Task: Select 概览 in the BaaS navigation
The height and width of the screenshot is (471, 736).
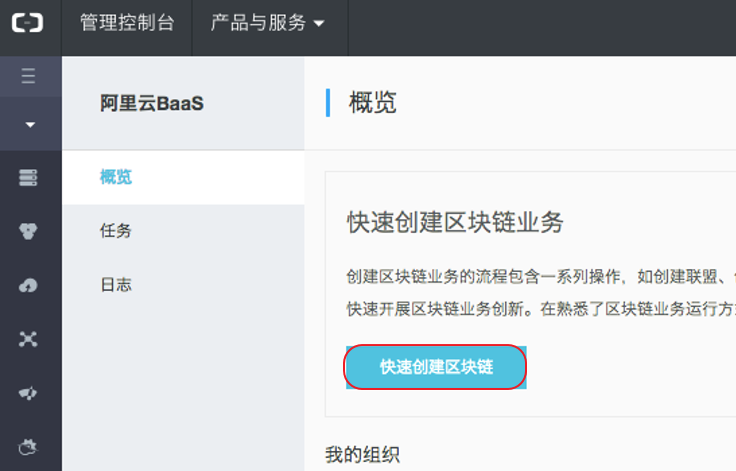Action: [x=183, y=178]
